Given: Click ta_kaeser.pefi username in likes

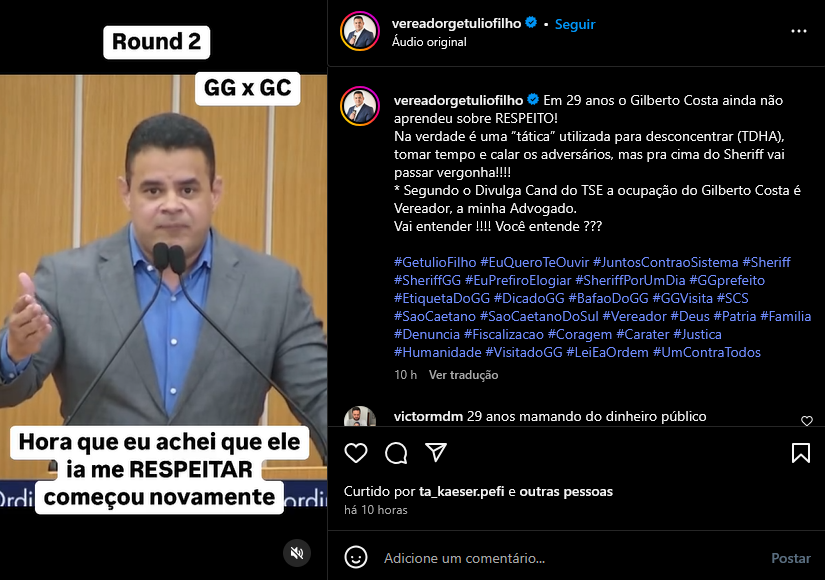Looking at the screenshot, I should (461, 492).
